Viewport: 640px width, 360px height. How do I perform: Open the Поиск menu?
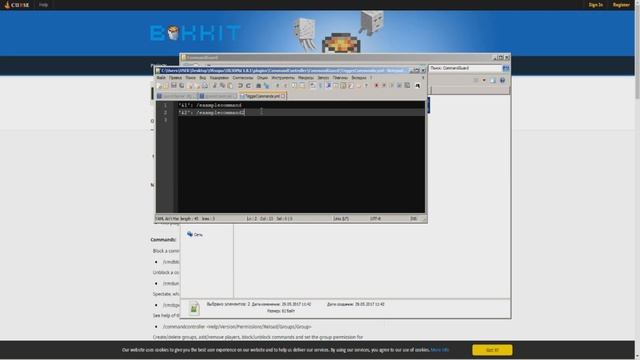pos(191,78)
